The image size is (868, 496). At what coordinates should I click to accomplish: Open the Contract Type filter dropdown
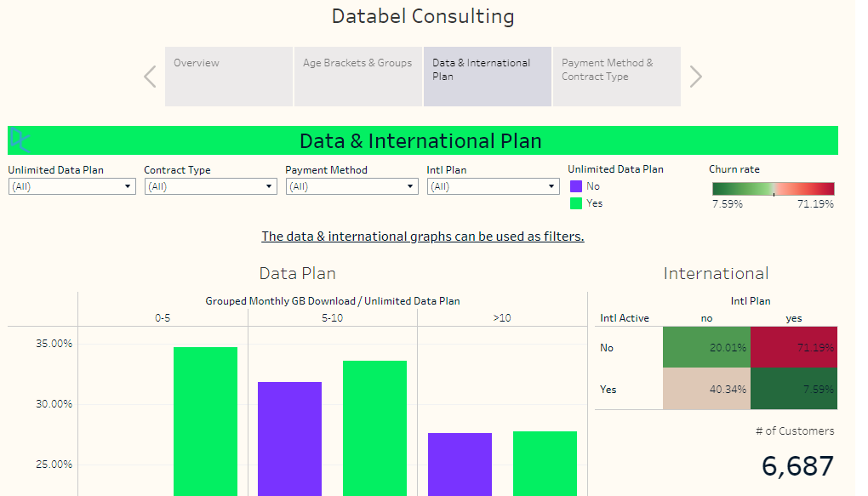point(269,186)
